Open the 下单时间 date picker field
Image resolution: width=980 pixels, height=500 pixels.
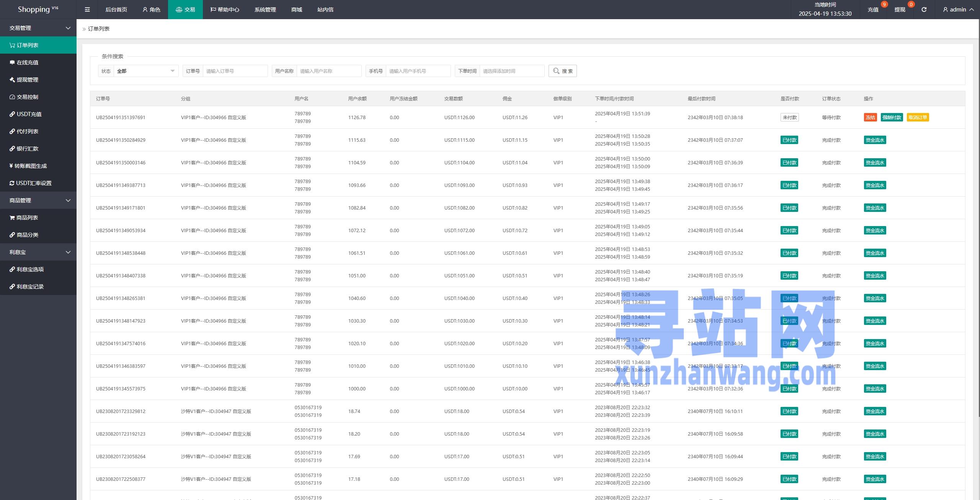(x=512, y=71)
